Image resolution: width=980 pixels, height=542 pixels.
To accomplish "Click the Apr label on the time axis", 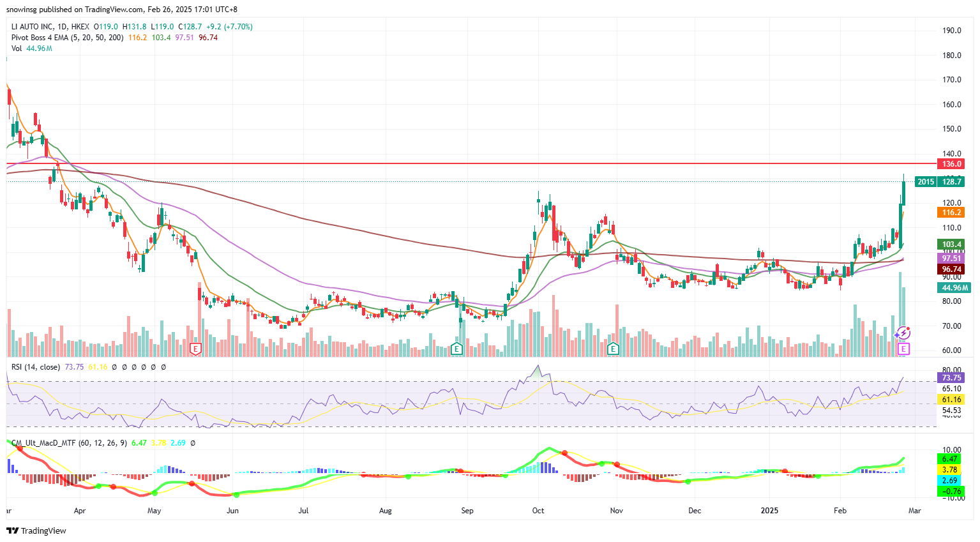I will (x=80, y=511).
